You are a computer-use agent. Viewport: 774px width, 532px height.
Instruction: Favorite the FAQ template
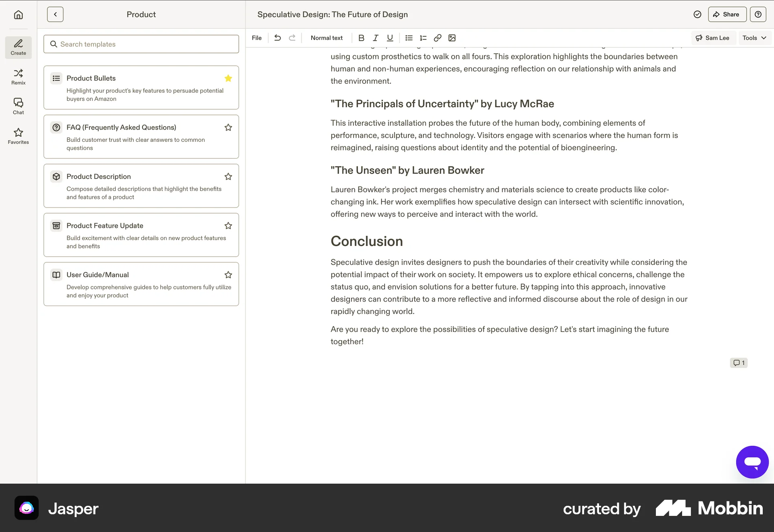pyautogui.click(x=228, y=127)
